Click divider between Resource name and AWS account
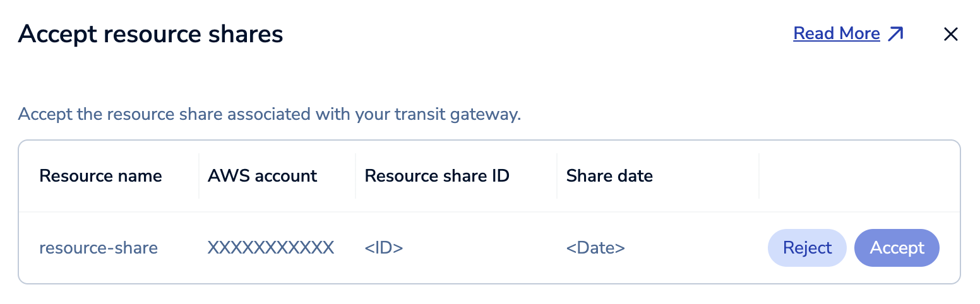The width and height of the screenshot is (980, 304). click(199, 175)
